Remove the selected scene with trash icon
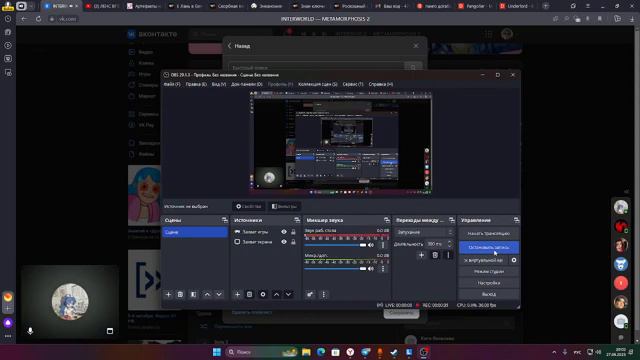 point(180,294)
